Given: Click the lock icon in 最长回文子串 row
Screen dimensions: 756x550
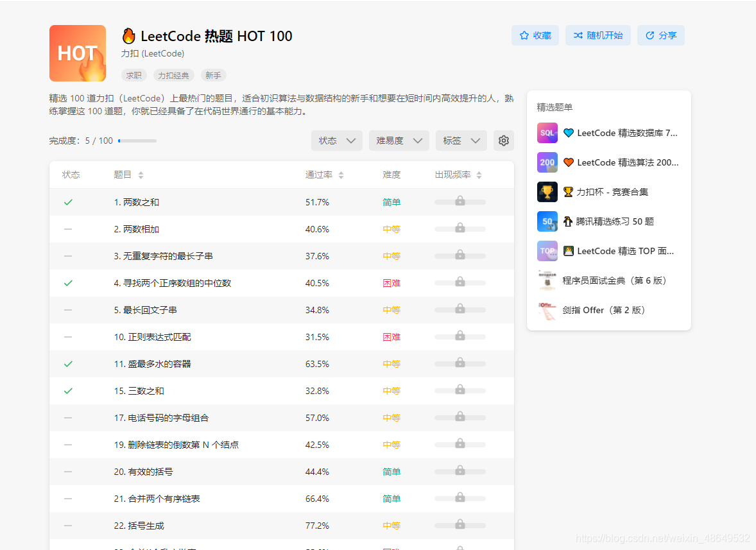Looking at the screenshot, I should [x=460, y=309].
